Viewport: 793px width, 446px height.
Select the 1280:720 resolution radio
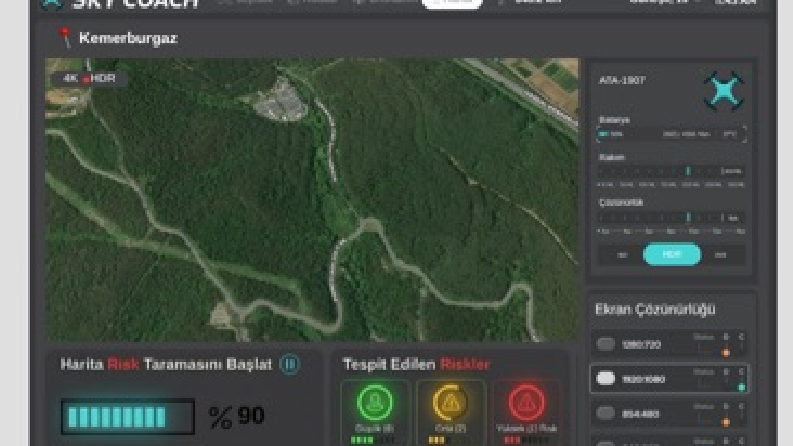click(605, 344)
